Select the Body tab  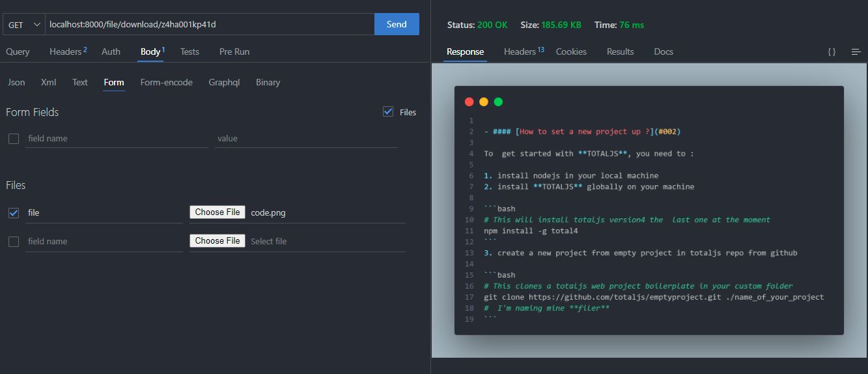point(152,51)
